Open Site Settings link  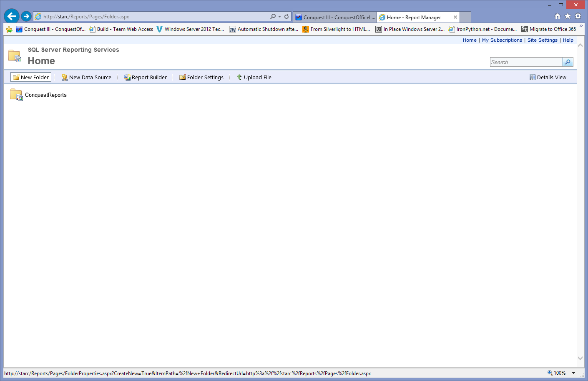pos(543,40)
